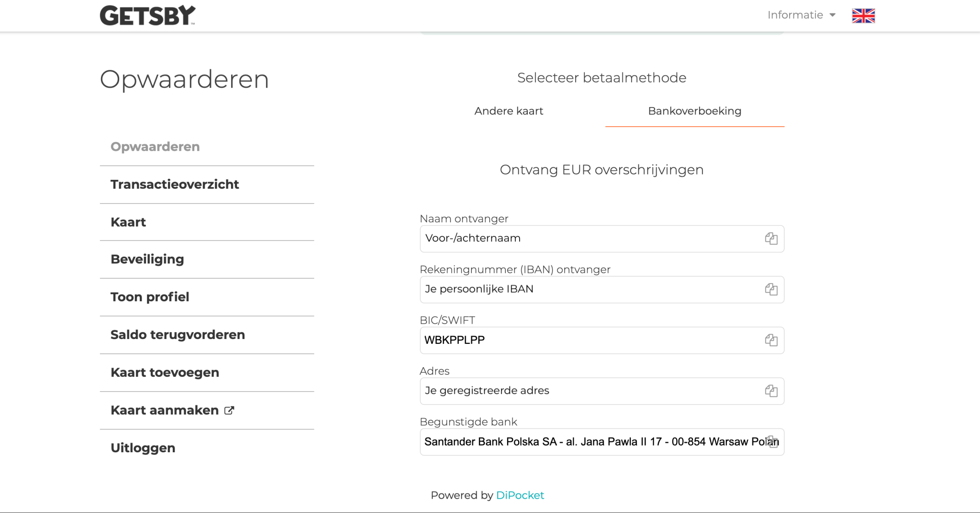Open the Informatie dropdown menu

click(x=801, y=15)
